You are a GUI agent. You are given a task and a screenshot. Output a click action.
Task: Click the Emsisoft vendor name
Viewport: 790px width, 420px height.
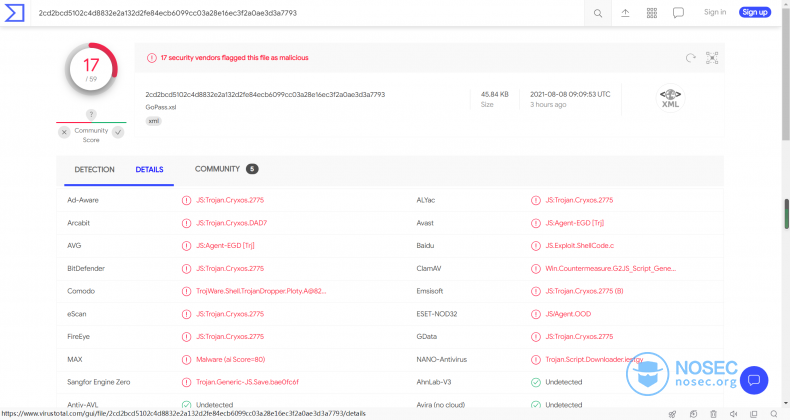430,292
